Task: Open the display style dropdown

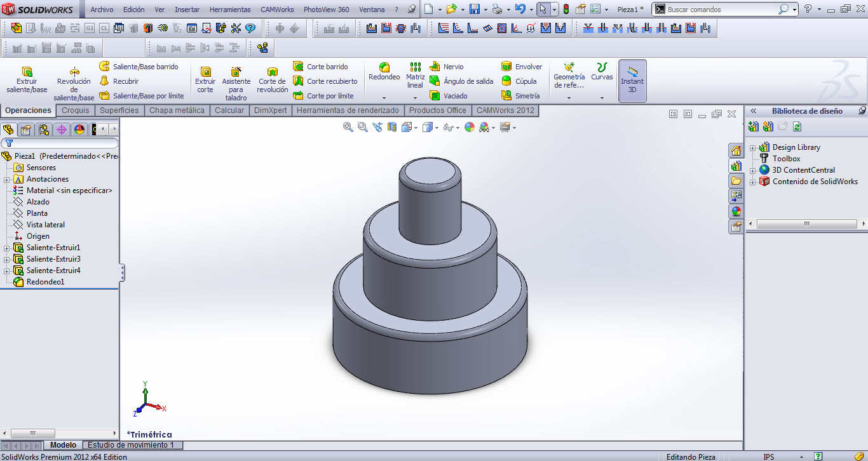Action: point(436,126)
